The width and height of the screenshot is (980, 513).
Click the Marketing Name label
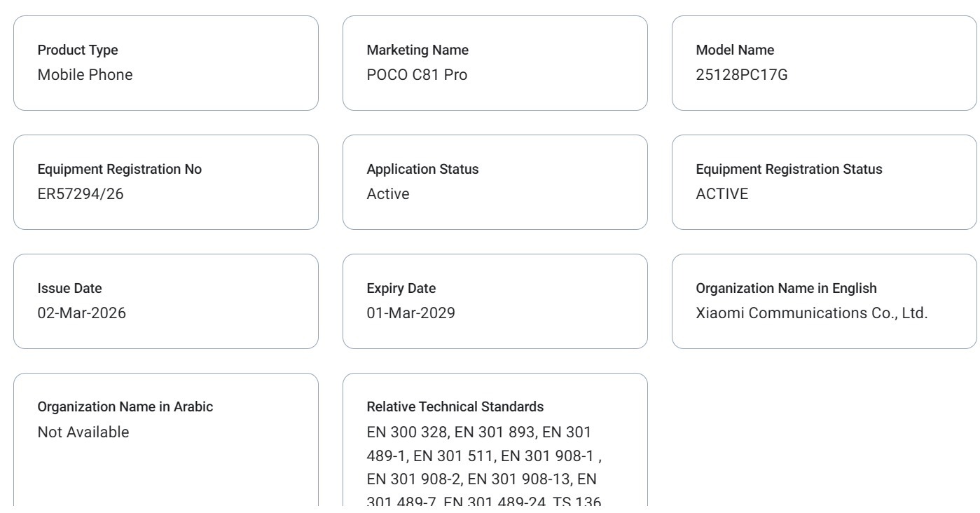tap(417, 50)
